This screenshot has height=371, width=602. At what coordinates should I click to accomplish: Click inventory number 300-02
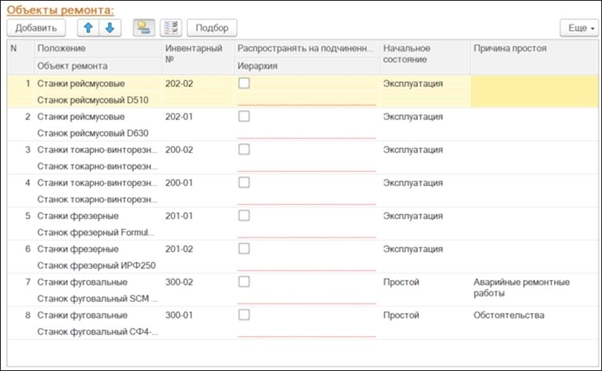point(179,282)
